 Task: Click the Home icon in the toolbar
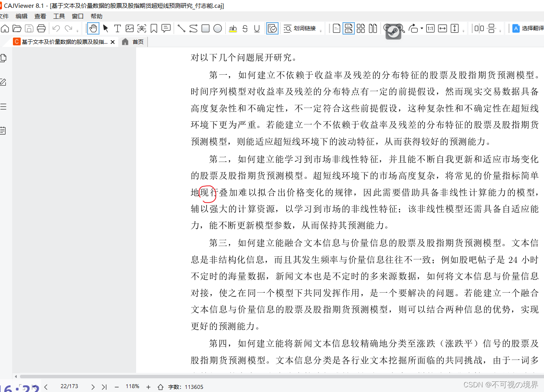(5, 29)
